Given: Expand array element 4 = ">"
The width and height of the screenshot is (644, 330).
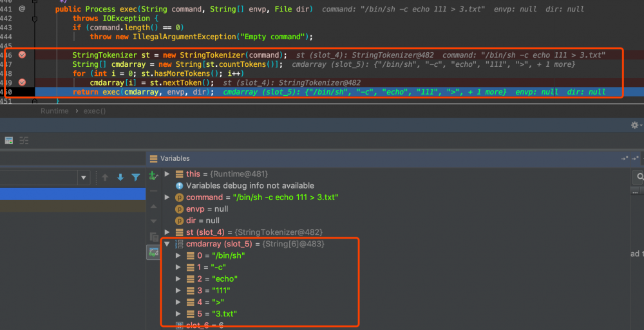Looking at the screenshot, I should 178,302.
